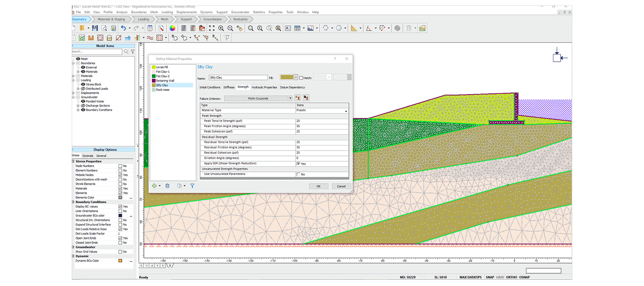Screen dimensions: 644x286
Task: Enable Use Unsaturated Parameters checkbox
Action: (x=298, y=174)
